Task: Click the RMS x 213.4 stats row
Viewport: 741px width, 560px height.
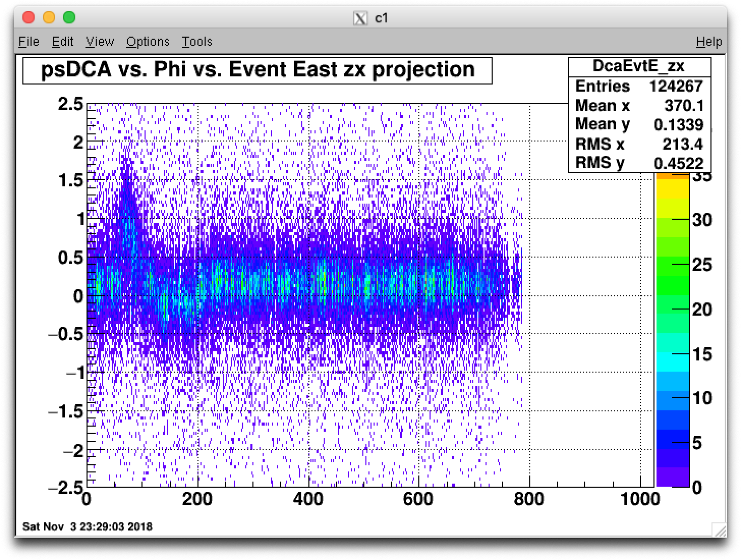Action: pos(639,144)
